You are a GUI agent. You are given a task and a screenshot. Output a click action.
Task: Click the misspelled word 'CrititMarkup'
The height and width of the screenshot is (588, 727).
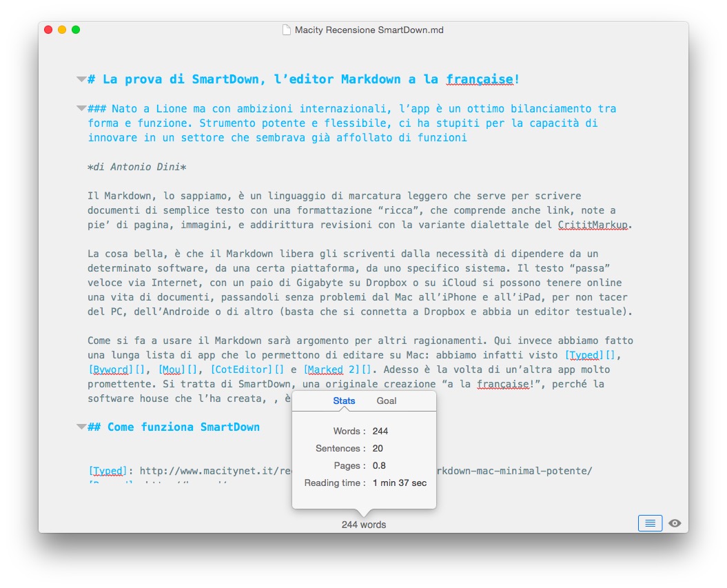pos(593,225)
